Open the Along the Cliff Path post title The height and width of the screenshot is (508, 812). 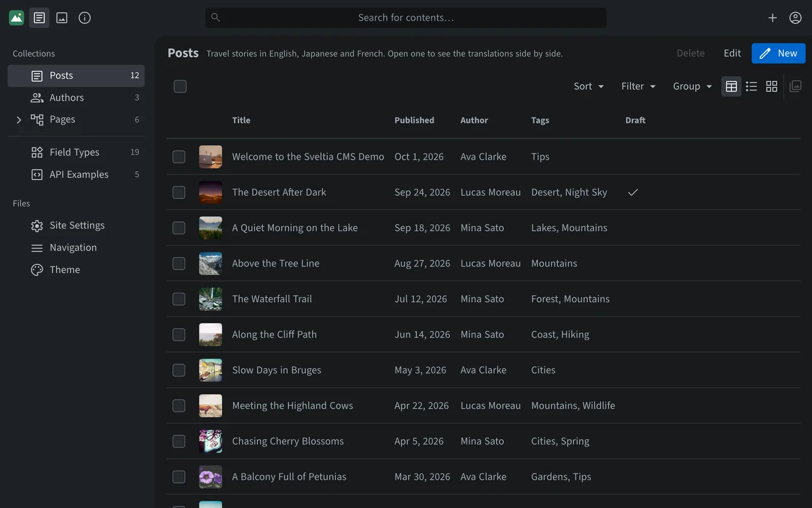click(x=275, y=335)
